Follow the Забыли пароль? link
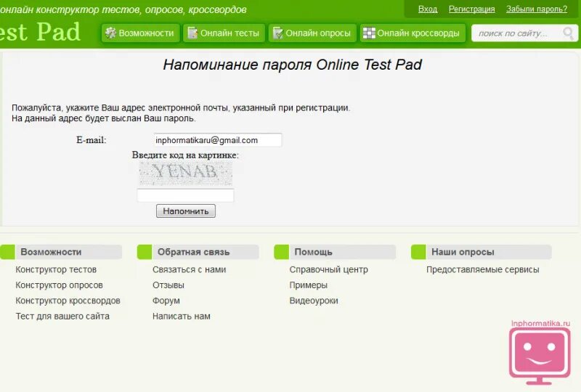This screenshot has height=392, width=581. (x=537, y=9)
